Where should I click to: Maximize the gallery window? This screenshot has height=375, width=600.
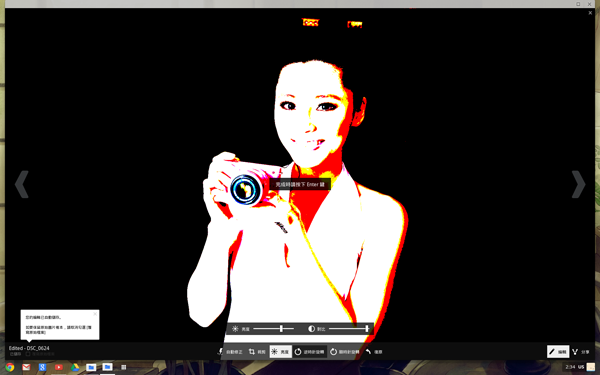[x=578, y=4]
